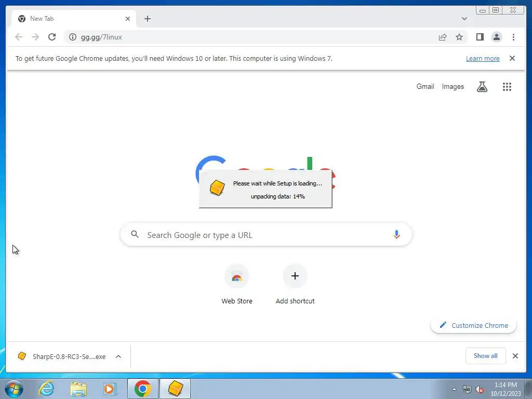Launch Internet Explorer from taskbar
The width and height of the screenshot is (532, 399).
coord(46,389)
